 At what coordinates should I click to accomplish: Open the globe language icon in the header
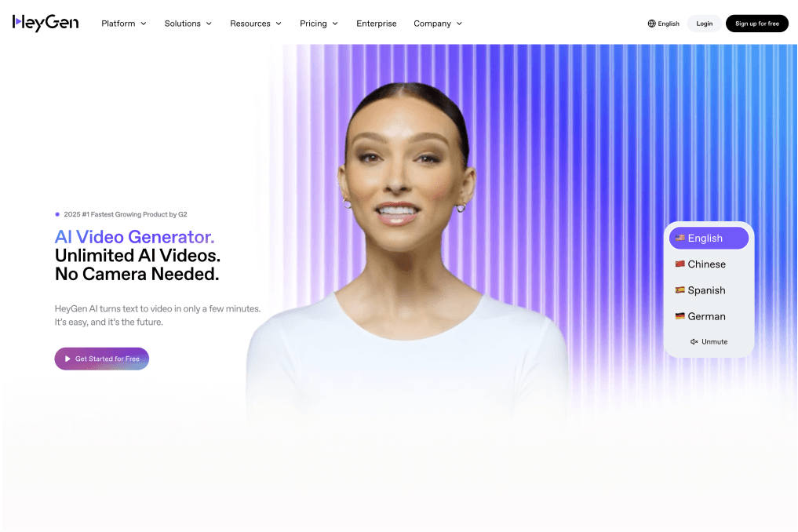tap(650, 24)
